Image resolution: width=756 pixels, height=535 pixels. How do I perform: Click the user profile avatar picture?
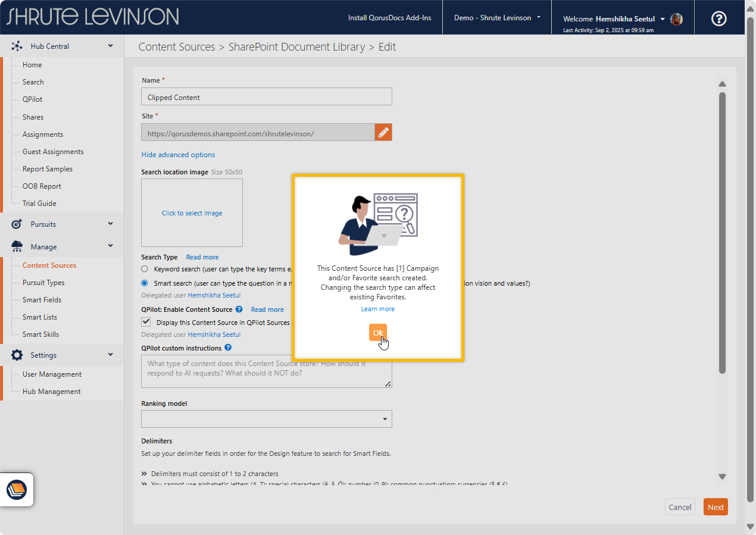[x=676, y=19]
